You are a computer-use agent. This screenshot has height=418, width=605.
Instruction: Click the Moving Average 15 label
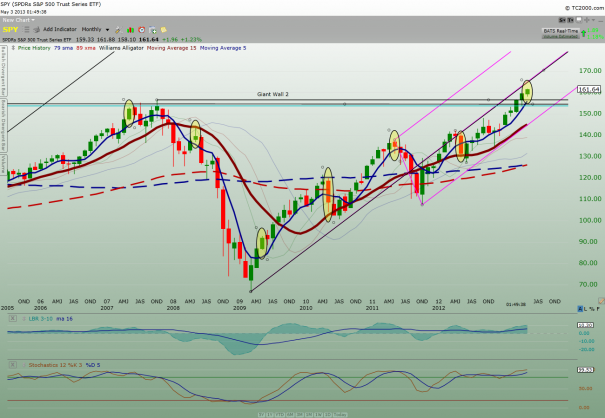click(x=171, y=48)
